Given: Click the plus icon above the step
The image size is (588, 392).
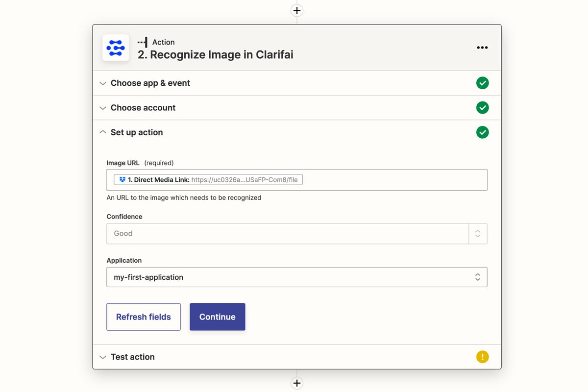Looking at the screenshot, I should click(297, 10).
